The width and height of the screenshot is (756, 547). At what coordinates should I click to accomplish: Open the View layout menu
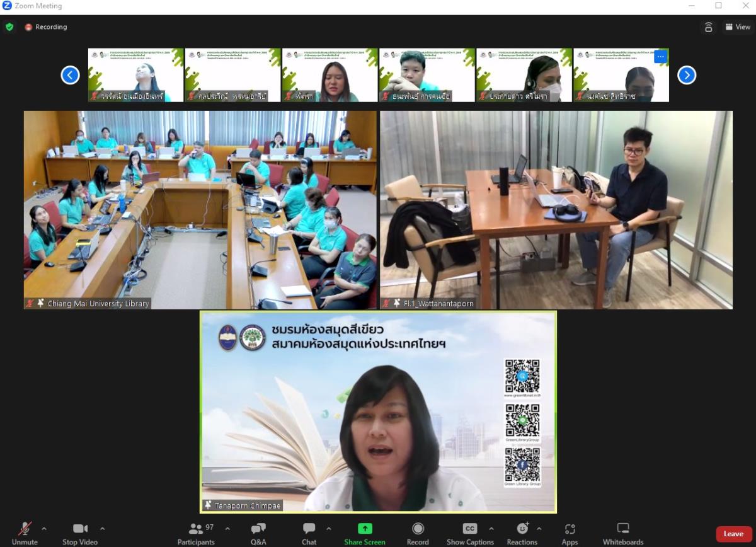738,27
